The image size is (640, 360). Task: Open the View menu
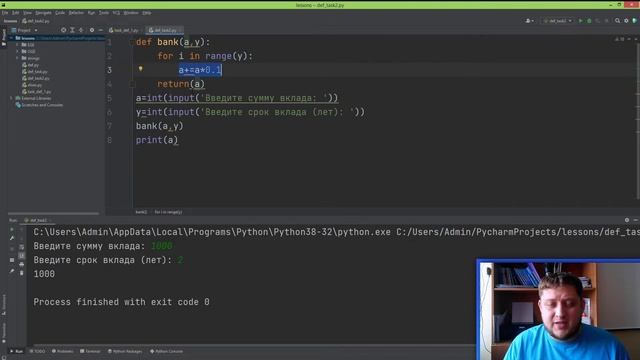point(27,13)
